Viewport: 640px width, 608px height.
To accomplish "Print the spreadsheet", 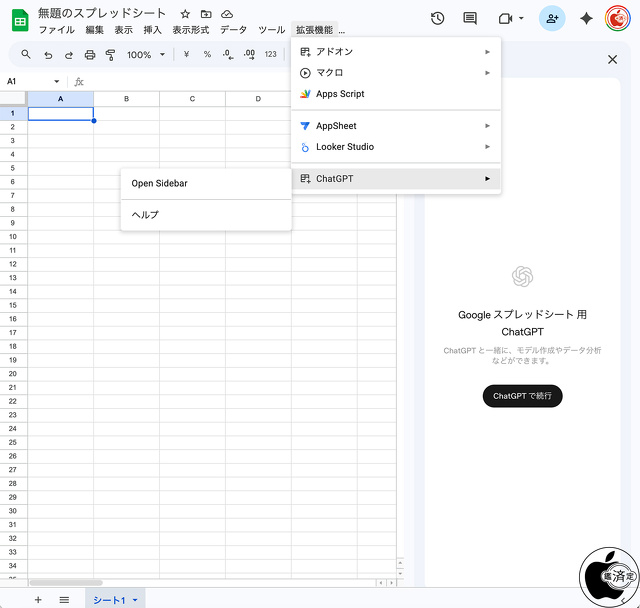I will 90,55.
